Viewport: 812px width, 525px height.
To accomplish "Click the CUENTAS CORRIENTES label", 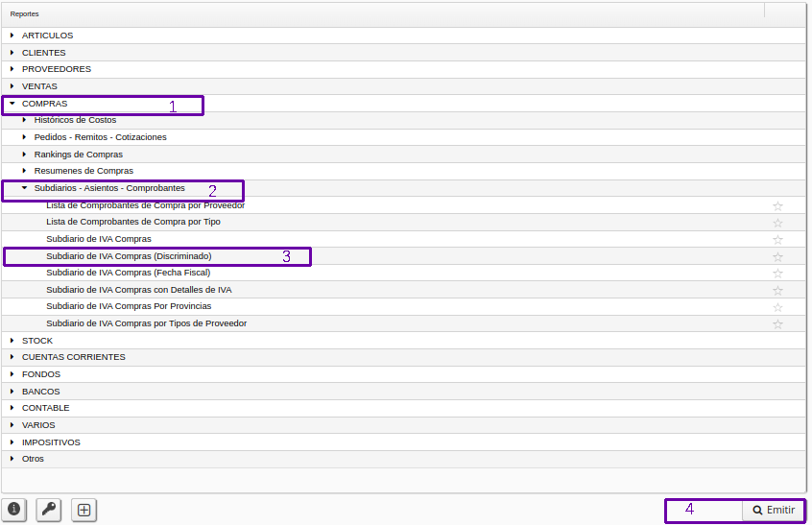I will coord(74,357).
